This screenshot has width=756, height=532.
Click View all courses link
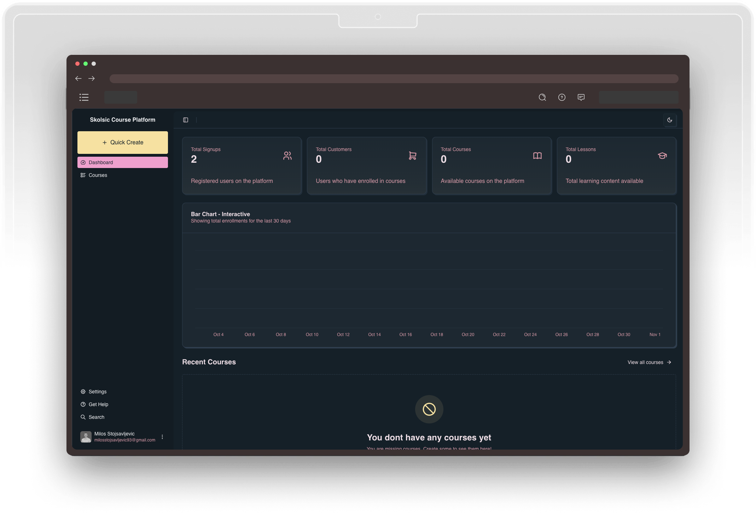pos(649,362)
